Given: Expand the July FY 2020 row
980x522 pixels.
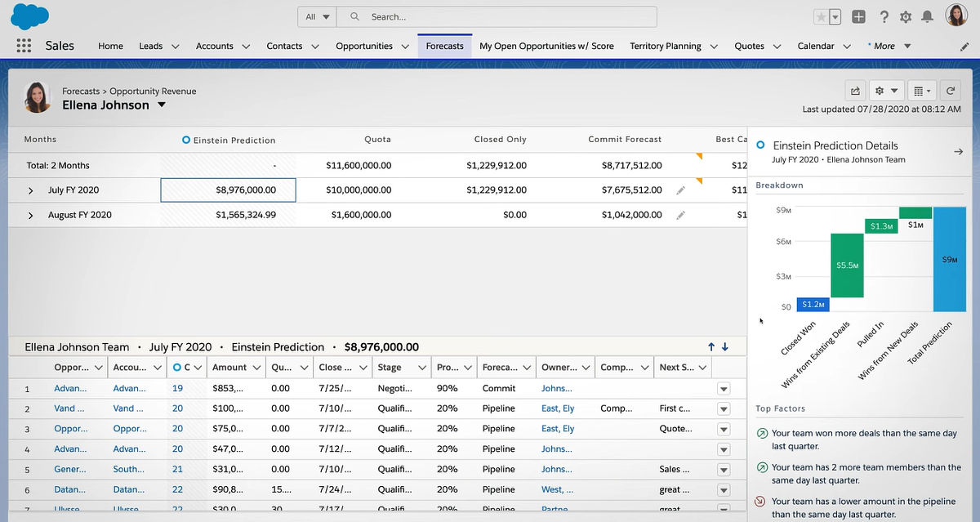Looking at the screenshot, I should 30,190.
